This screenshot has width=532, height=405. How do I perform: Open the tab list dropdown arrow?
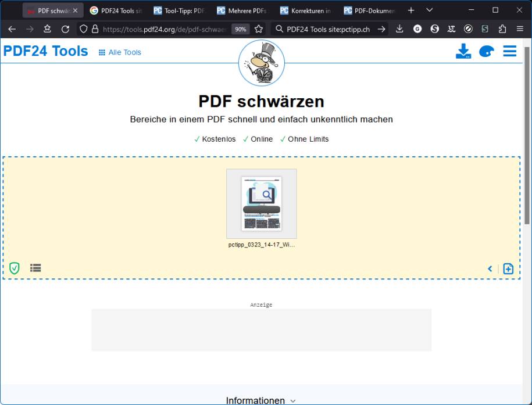coord(429,10)
